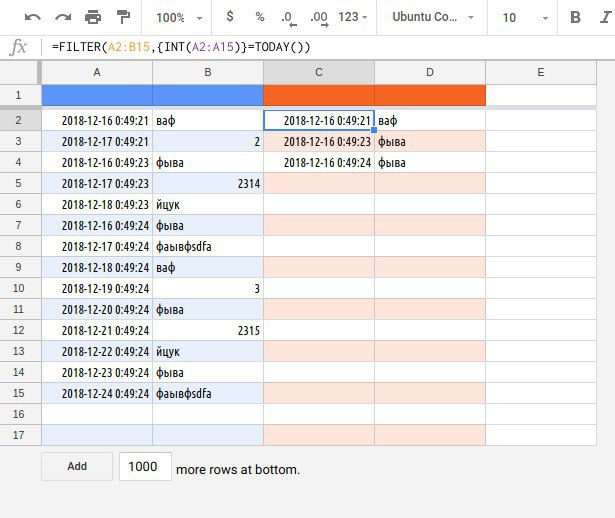615x518 pixels.
Task: Open the 100% zoom dropdown
Action: point(179,18)
